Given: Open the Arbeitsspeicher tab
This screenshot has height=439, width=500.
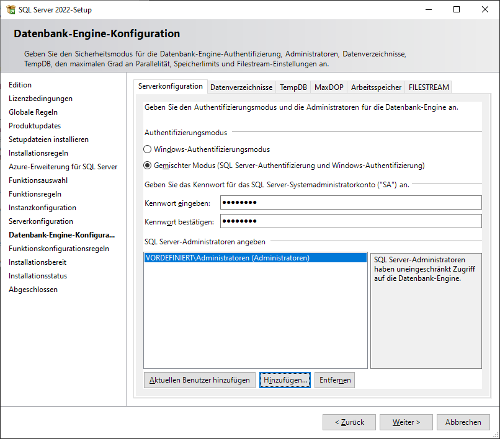Looking at the screenshot, I should click(376, 87).
